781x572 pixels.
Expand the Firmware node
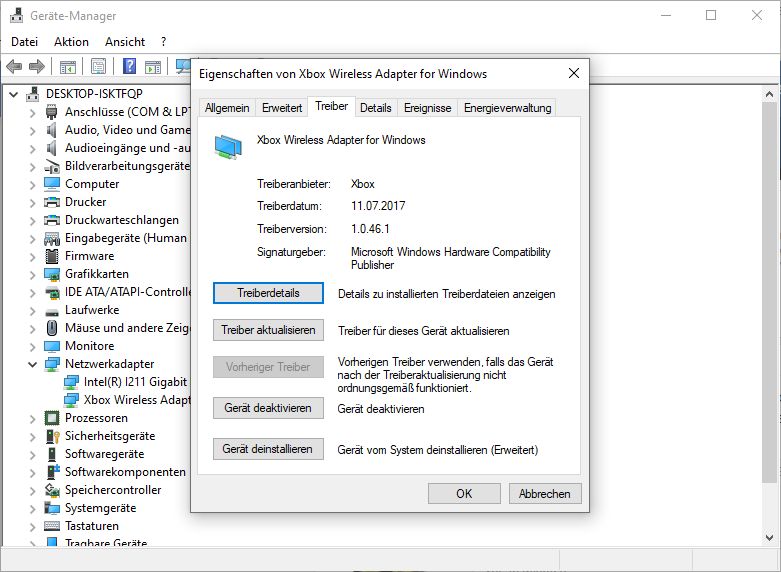click(32, 257)
